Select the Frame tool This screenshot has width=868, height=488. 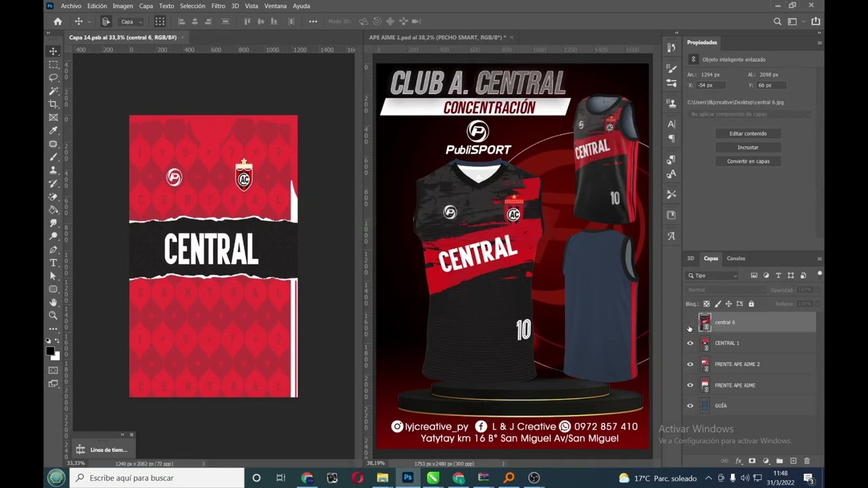coord(53,117)
